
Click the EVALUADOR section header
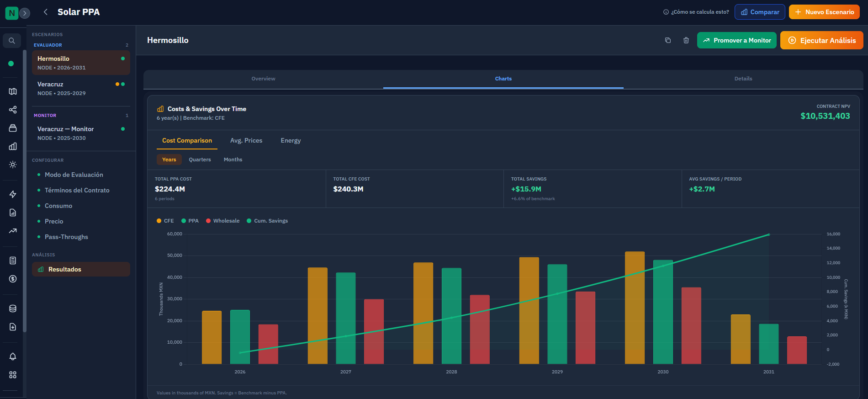(48, 45)
